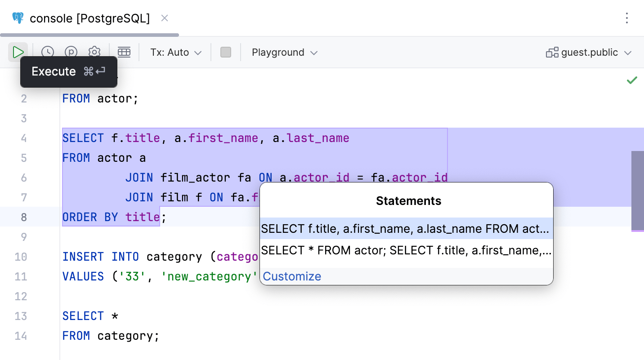Image resolution: width=644 pixels, height=360 pixels.
Task: Open the kebab menu with more options
Action: coord(627,18)
